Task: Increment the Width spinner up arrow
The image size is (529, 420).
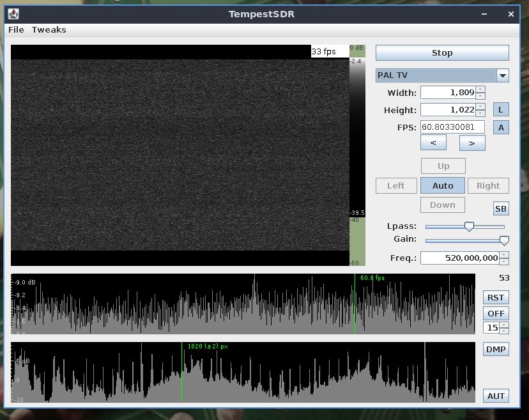Action: coord(480,89)
